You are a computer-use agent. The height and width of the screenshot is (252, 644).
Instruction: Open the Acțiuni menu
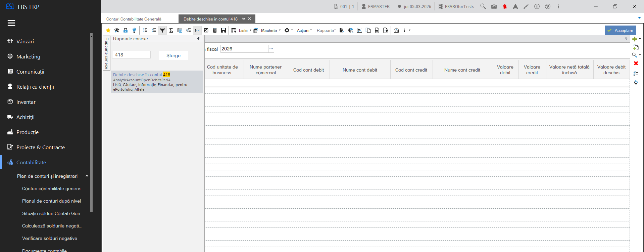304,31
